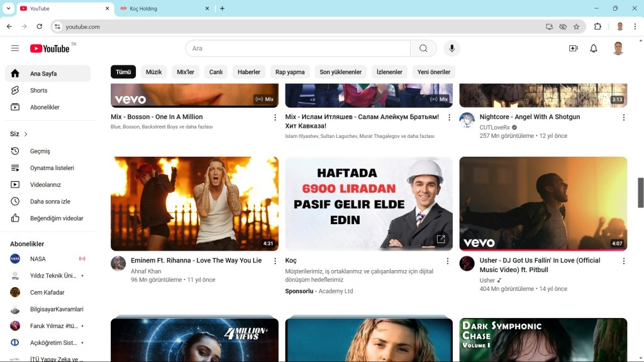Open Geçmiş history in sidebar
Screen dimensions: 644x362
[x=40, y=151]
